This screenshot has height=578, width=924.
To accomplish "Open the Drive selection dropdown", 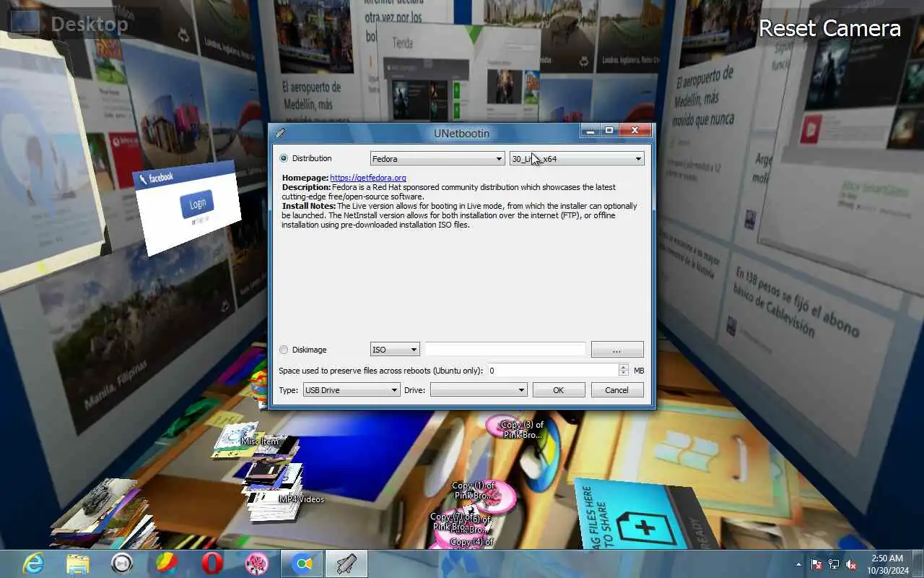I will tap(479, 390).
